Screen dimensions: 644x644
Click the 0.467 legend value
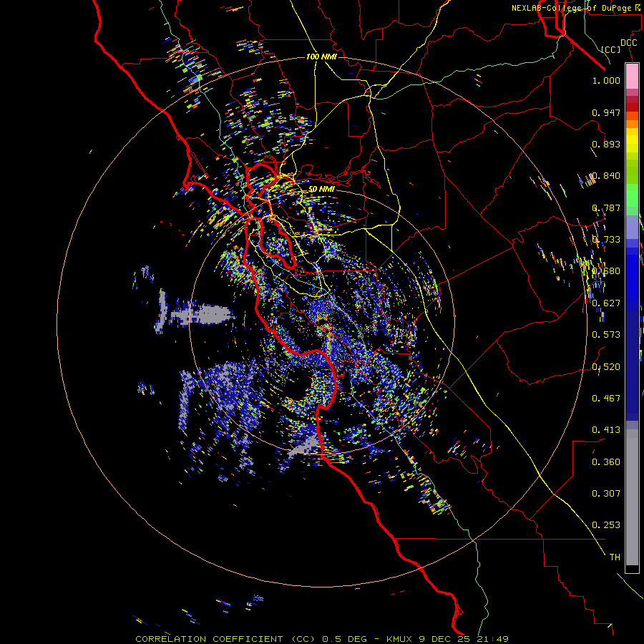click(x=606, y=399)
